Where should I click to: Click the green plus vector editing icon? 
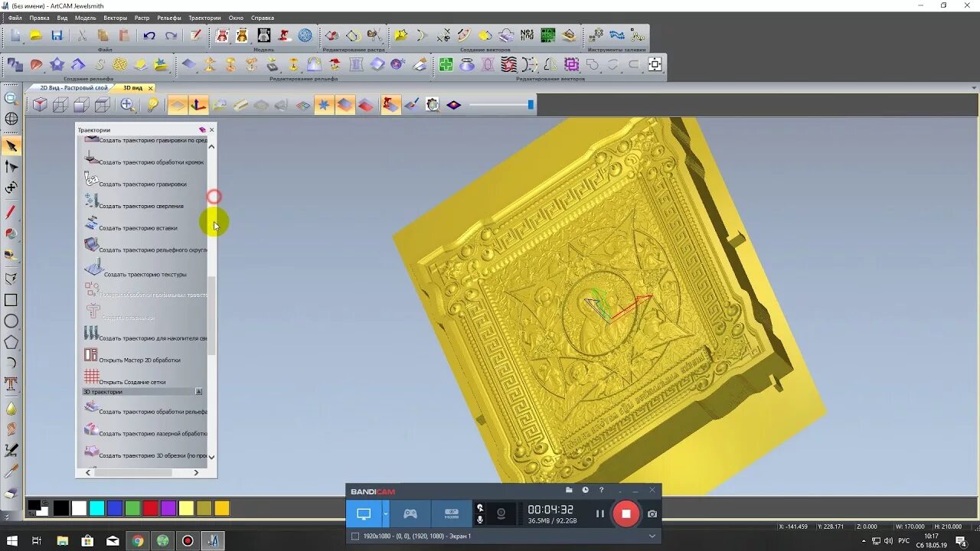coord(446,65)
